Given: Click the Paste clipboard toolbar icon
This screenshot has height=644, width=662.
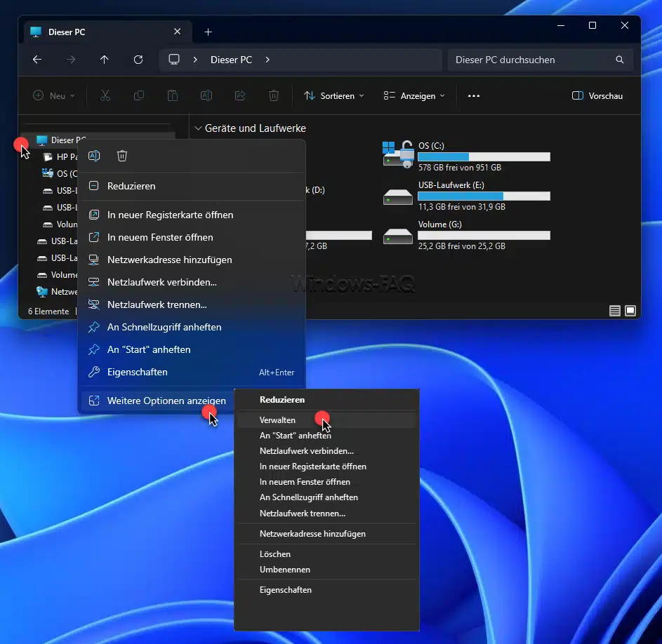Looking at the screenshot, I should click(172, 96).
